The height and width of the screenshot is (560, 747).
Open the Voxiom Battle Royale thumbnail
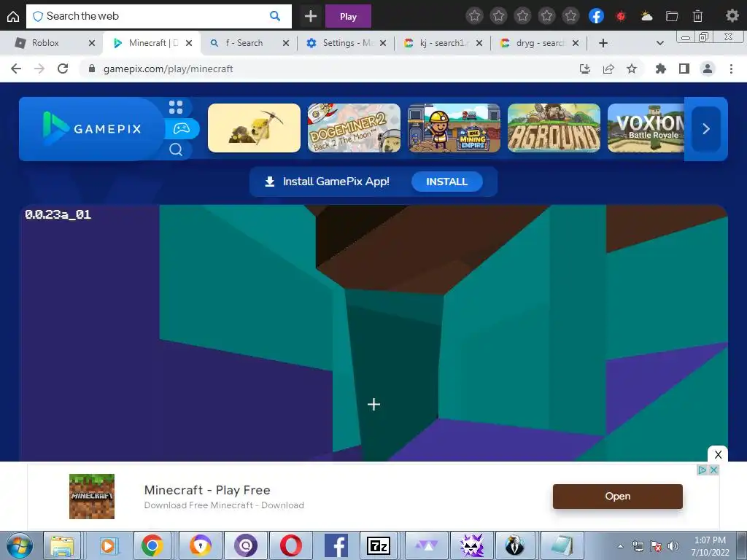click(646, 128)
